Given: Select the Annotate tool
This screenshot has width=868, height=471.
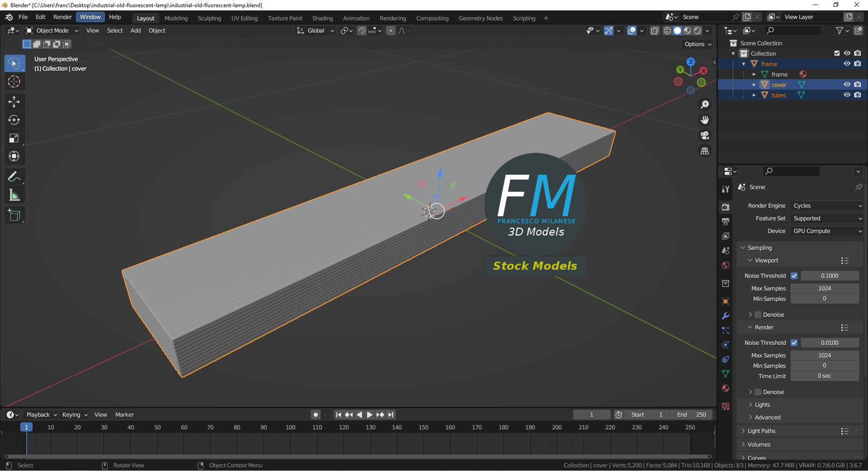Looking at the screenshot, I should click(14, 177).
